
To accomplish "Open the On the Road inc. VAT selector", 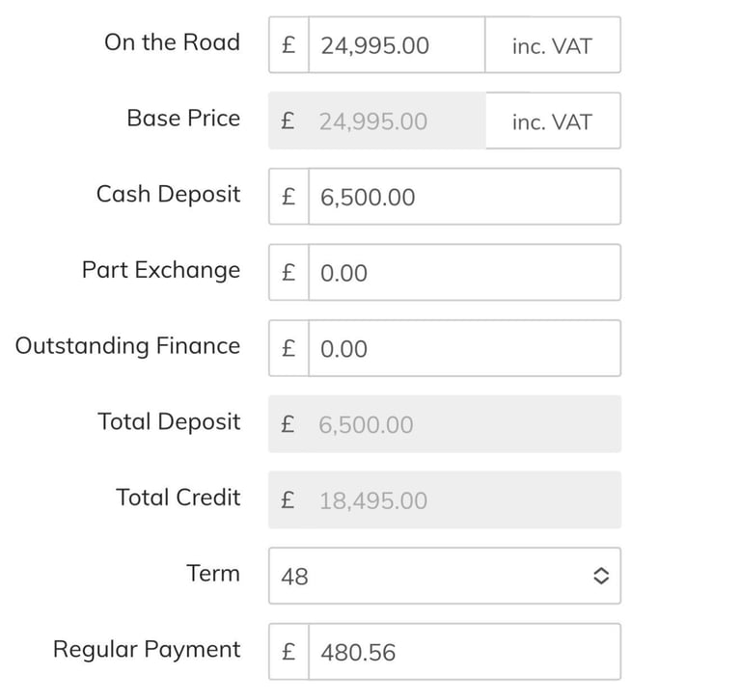I will [x=552, y=45].
